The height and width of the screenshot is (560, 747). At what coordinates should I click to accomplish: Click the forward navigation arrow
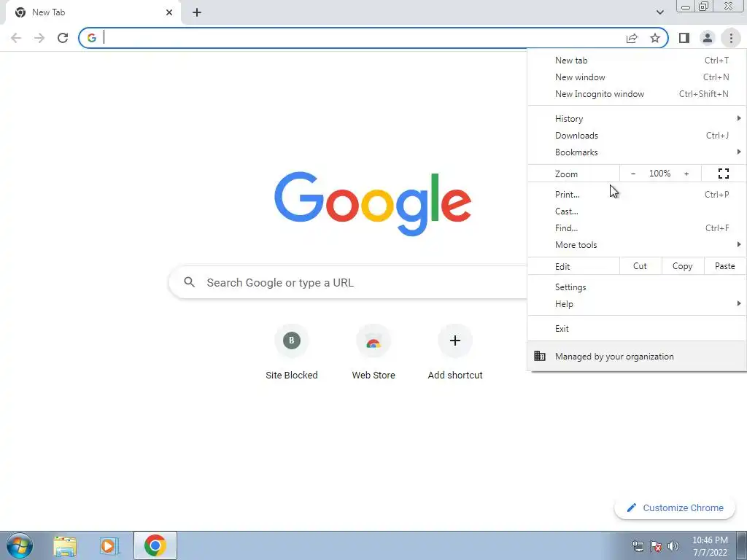(39, 38)
